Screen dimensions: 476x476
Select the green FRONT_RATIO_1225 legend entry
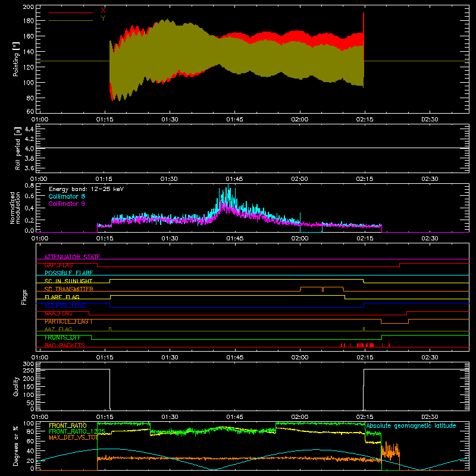click(x=77, y=431)
